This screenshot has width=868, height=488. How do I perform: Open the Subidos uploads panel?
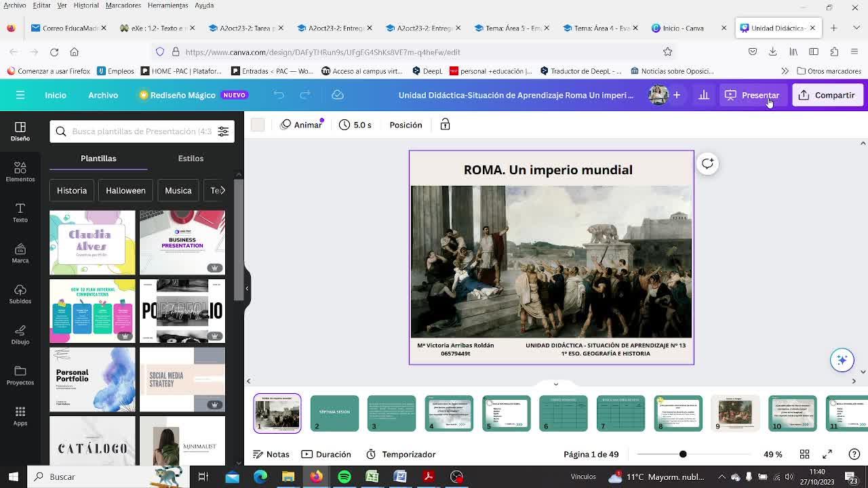(x=20, y=294)
